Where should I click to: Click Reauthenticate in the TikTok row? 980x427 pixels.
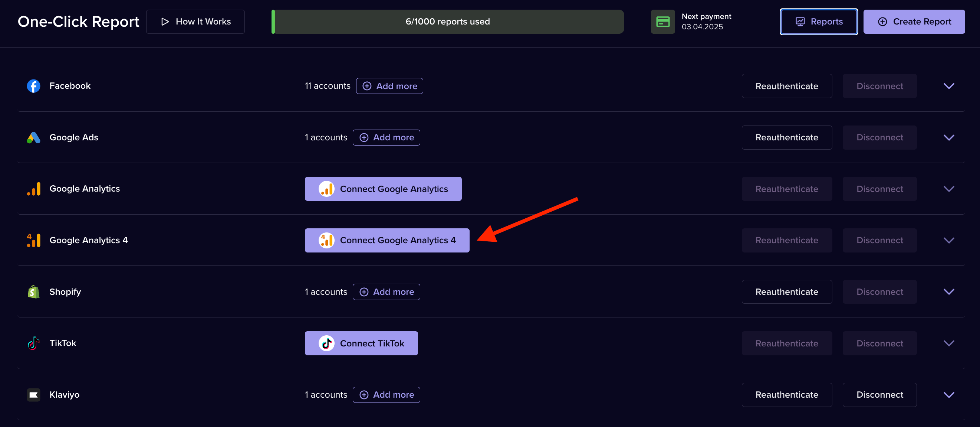[786, 343]
